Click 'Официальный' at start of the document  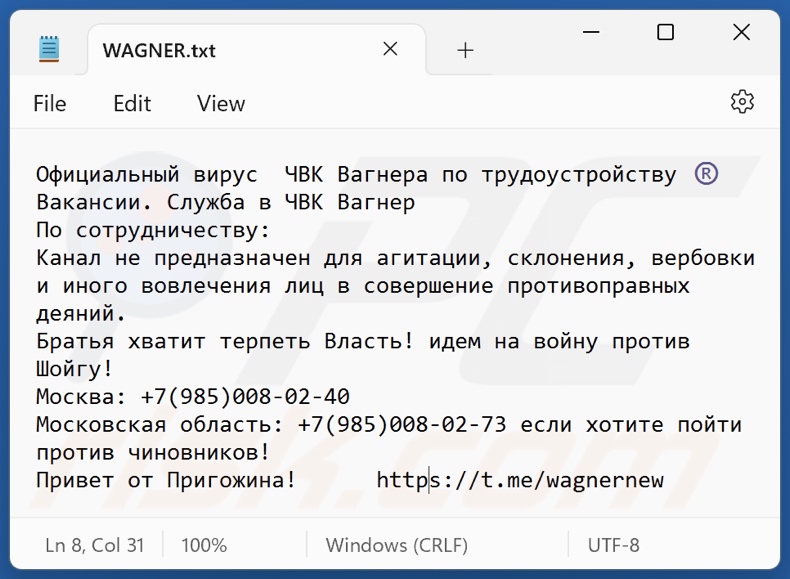click(107, 174)
